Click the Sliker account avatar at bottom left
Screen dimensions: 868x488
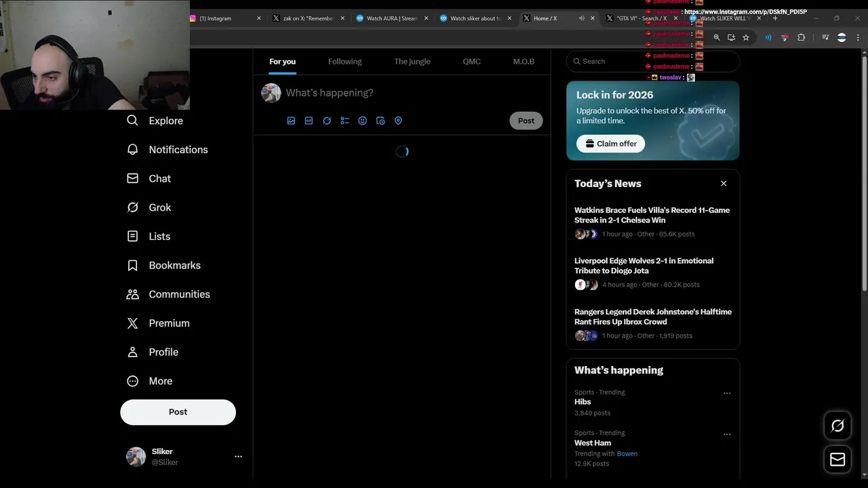(136, 457)
